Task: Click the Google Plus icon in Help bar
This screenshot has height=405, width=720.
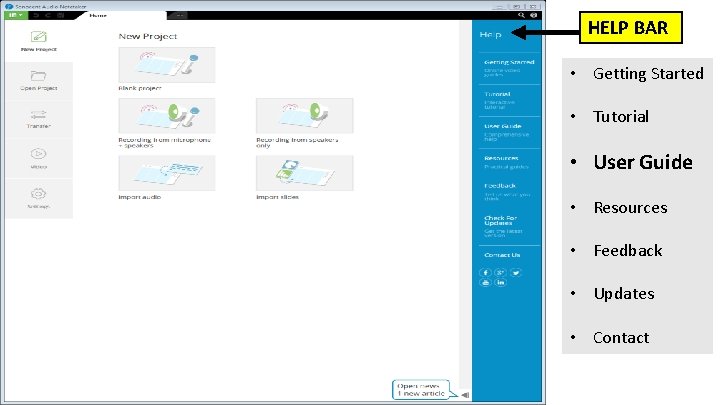Action: click(501, 273)
